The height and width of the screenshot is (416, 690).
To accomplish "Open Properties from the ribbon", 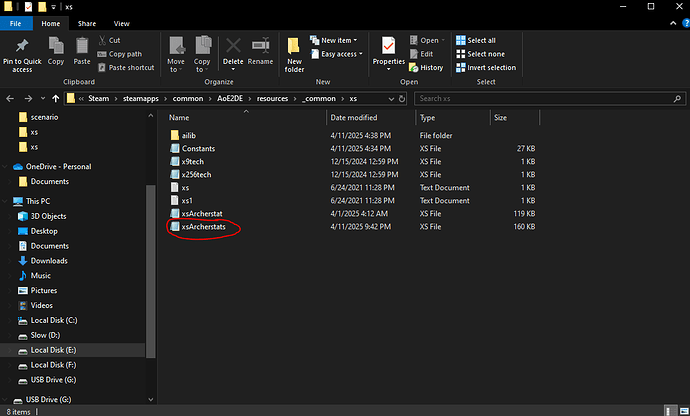I will point(389,48).
